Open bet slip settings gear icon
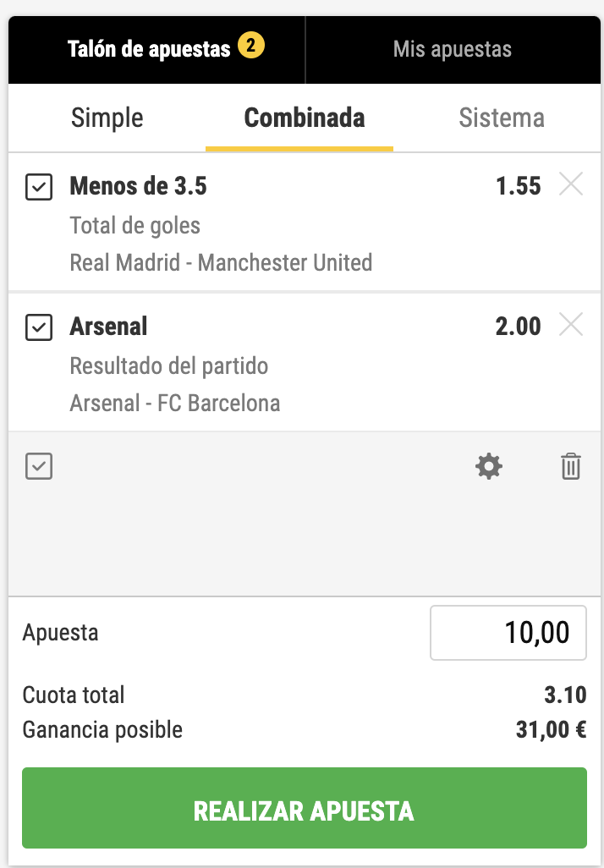 click(489, 466)
